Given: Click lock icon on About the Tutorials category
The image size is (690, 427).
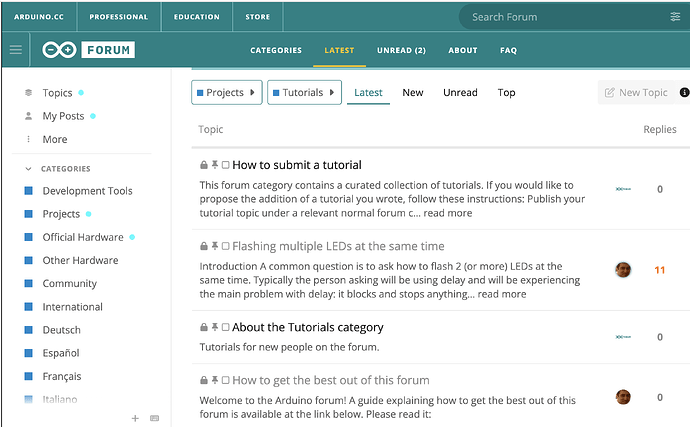Looking at the screenshot, I should [x=203, y=327].
